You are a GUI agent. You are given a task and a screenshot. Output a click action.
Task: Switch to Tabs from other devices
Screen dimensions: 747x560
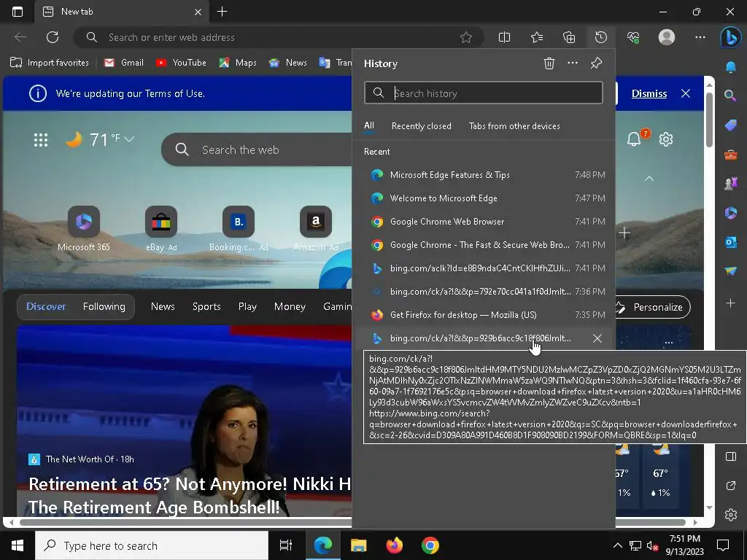point(514,126)
